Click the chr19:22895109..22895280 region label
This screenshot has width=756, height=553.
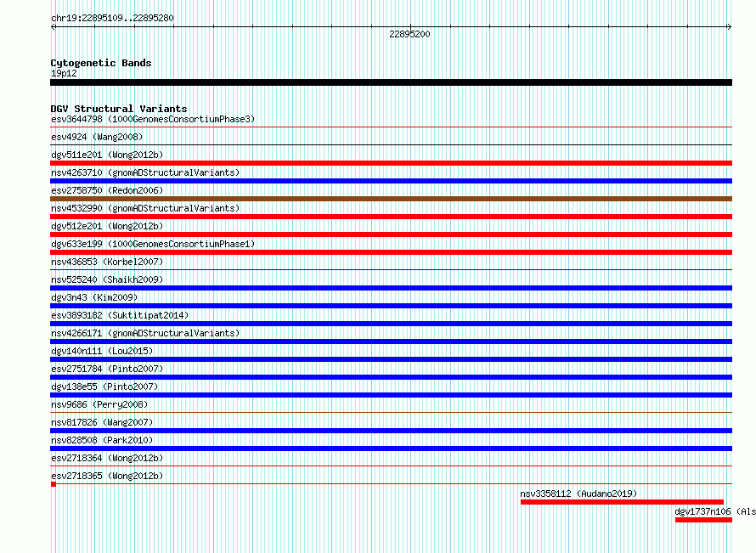pos(112,19)
